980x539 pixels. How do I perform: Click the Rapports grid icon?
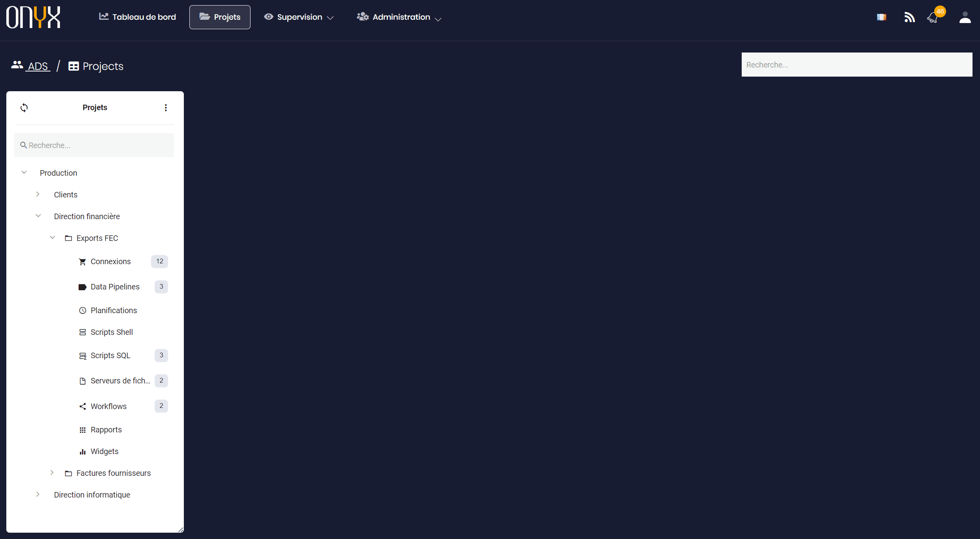click(x=82, y=430)
